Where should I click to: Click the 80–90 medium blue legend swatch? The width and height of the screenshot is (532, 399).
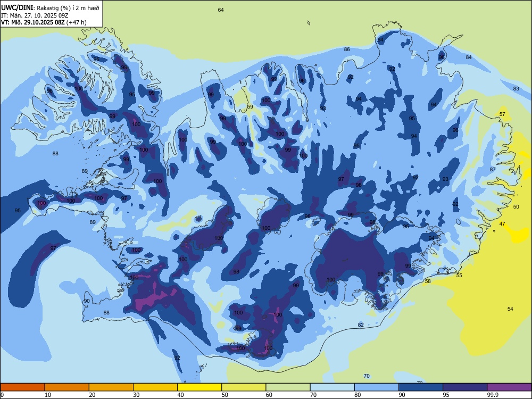(377, 387)
